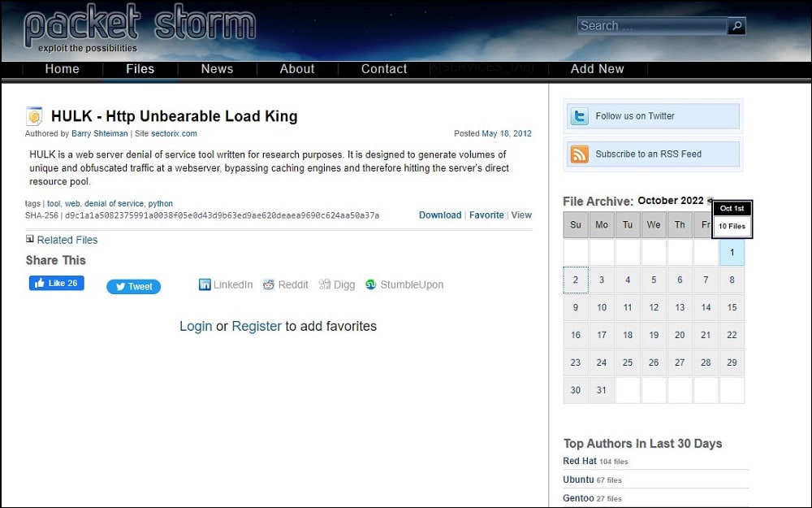Click the 'denial of service' tag
The height and width of the screenshot is (508, 812).
(114, 204)
